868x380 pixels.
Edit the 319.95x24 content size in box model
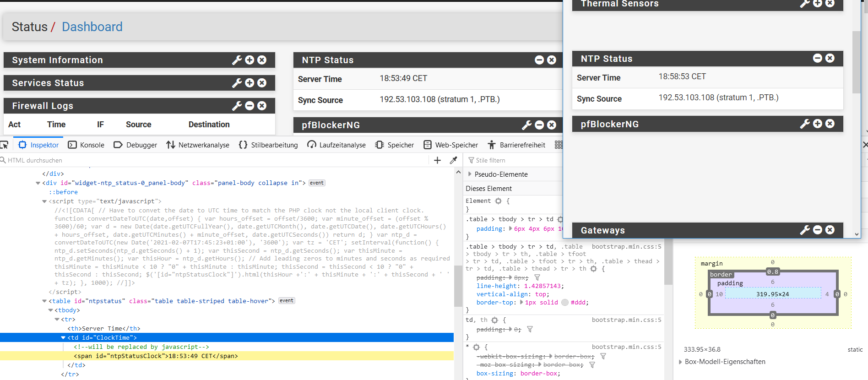pos(773,294)
